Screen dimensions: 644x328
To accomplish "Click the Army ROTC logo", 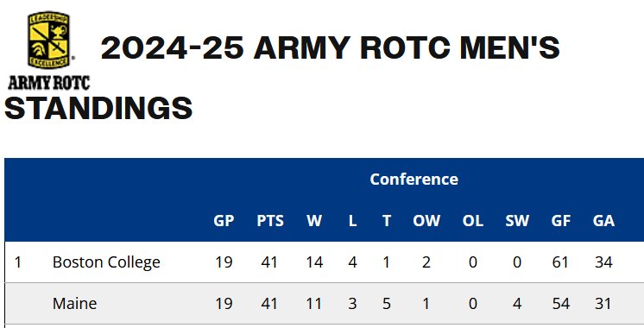I will (49, 50).
